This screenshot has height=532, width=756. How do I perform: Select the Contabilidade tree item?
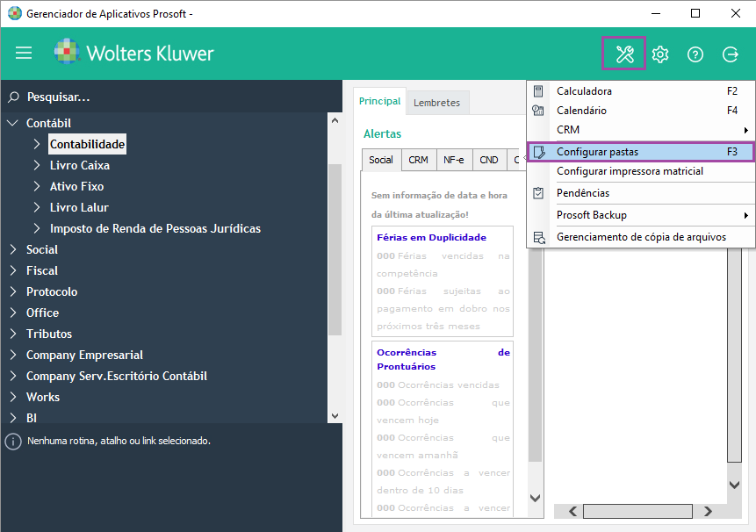click(x=87, y=144)
